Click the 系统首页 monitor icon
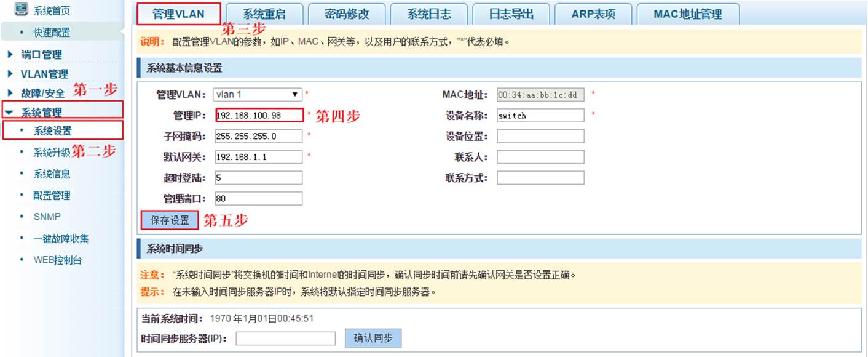 (21, 9)
